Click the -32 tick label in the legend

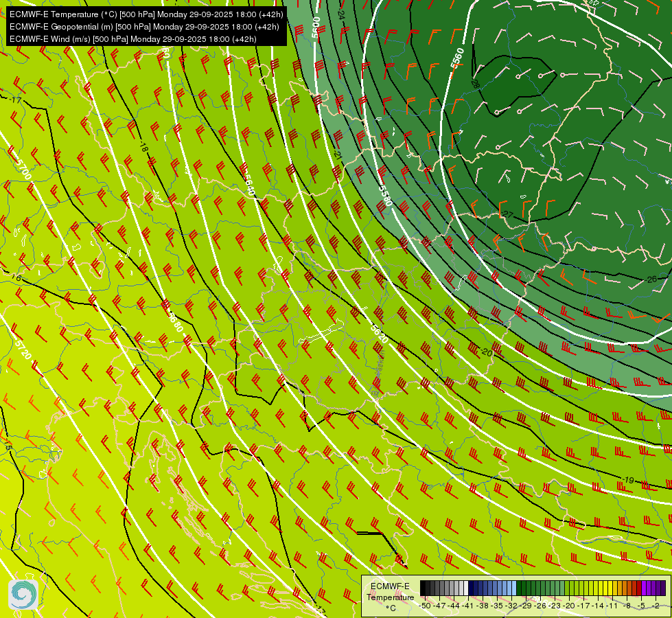coord(511,606)
